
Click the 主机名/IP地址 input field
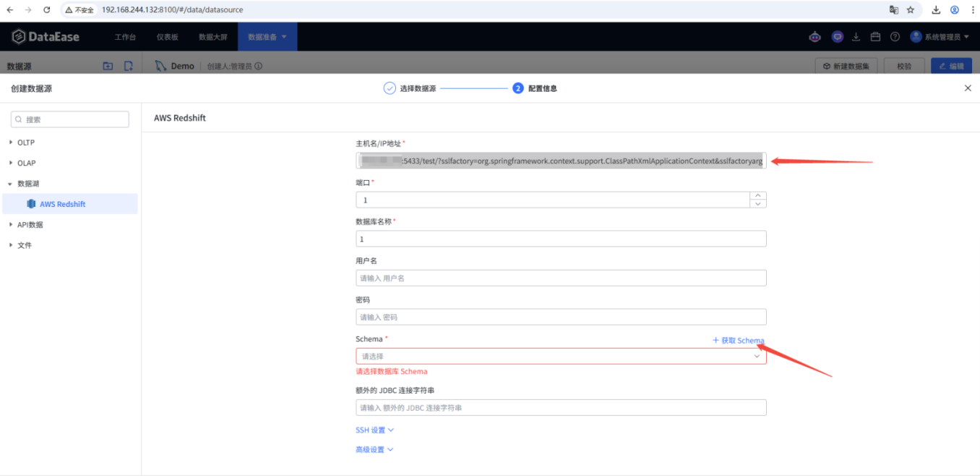[561, 161]
